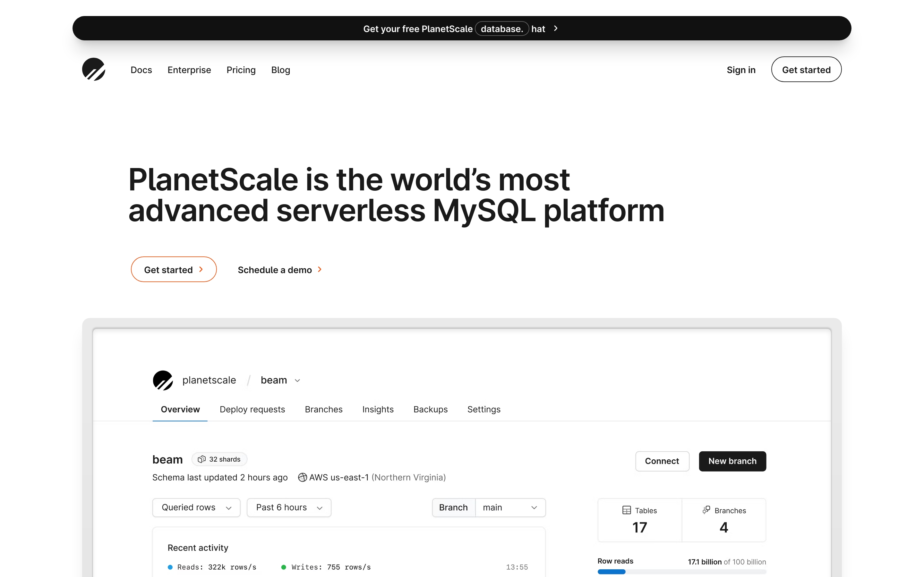Click the shards icon in 32 shards badge
The image size is (924, 577).
(201, 459)
